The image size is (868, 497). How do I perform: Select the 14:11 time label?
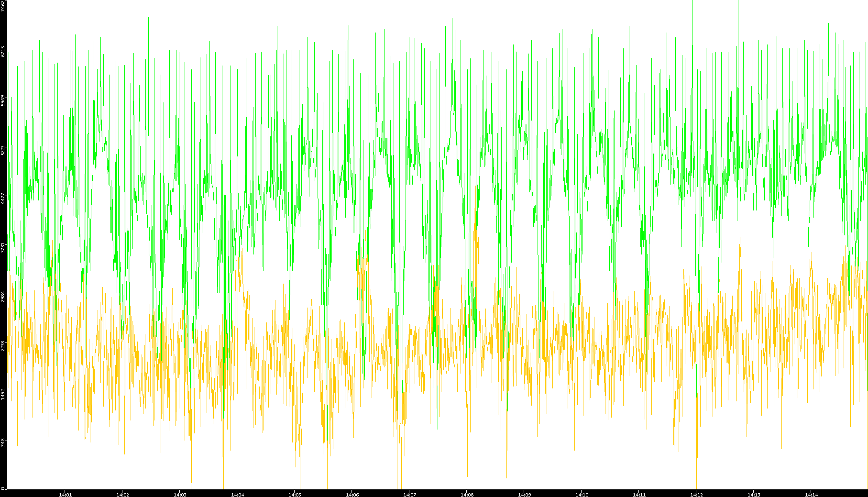(x=639, y=494)
